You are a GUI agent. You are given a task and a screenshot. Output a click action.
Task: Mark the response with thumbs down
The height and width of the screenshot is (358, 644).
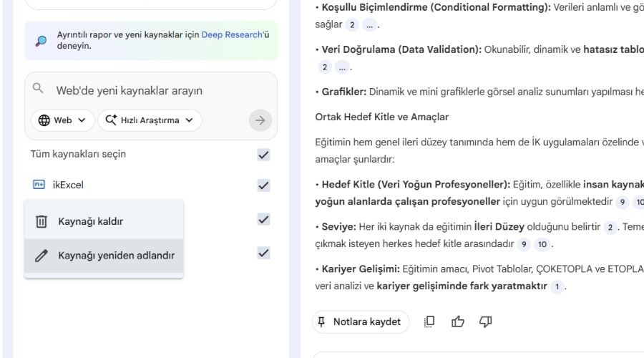[x=486, y=321]
